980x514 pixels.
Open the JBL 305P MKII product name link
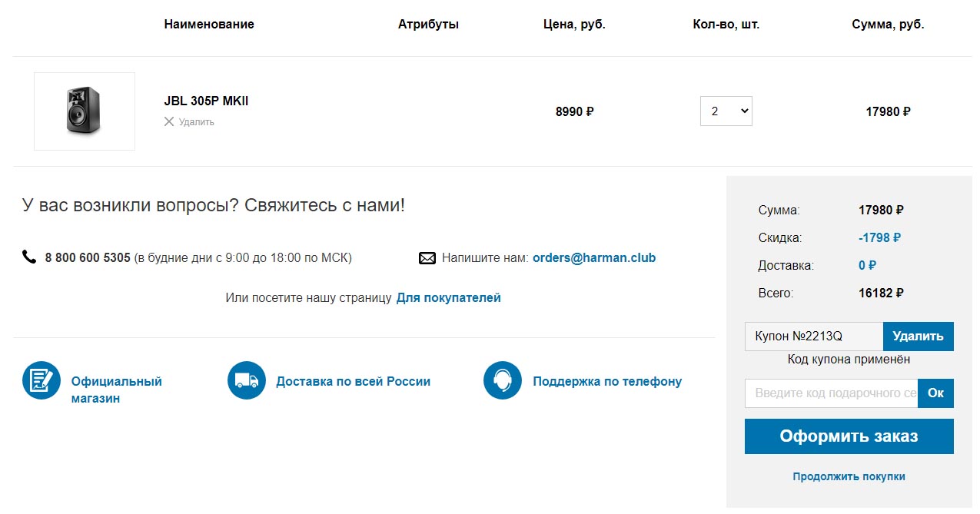coord(206,101)
